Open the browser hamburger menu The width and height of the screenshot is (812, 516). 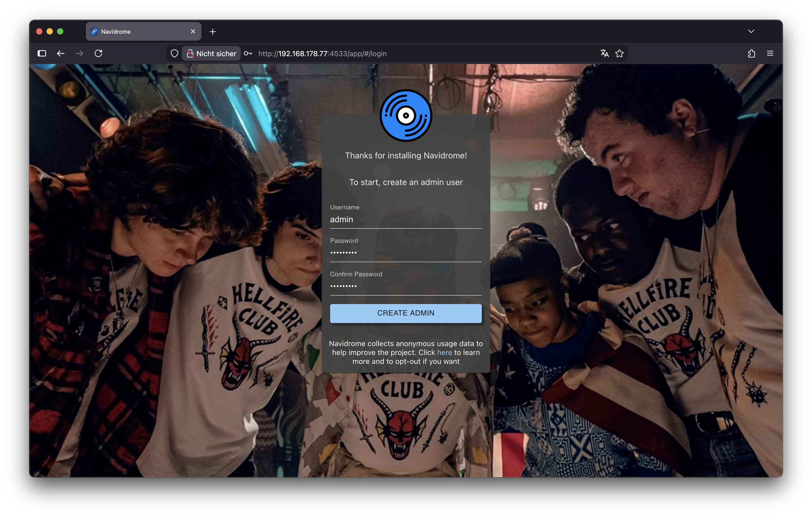pyautogui.click(x=770, y=53)
